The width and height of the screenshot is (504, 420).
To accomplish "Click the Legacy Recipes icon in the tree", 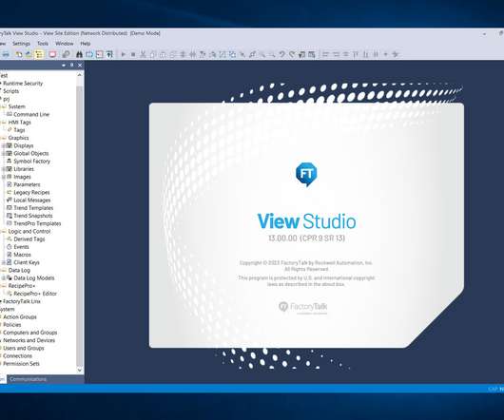I will coord(10,192).
